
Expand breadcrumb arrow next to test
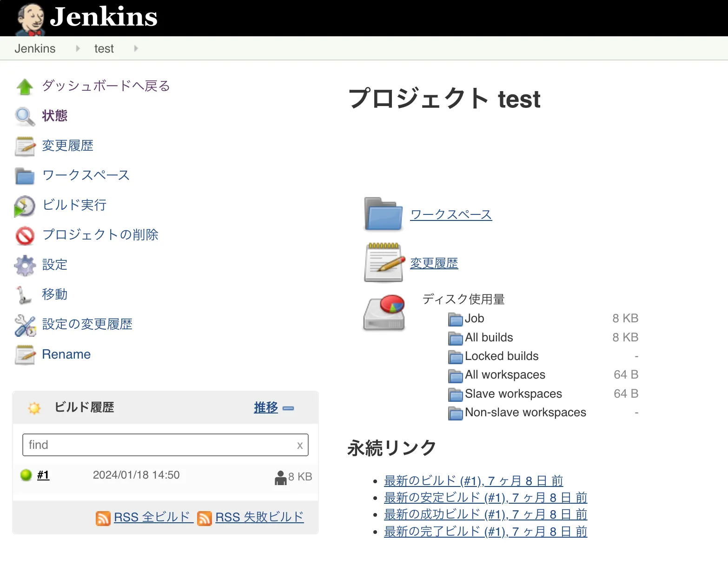coord(135,48)
